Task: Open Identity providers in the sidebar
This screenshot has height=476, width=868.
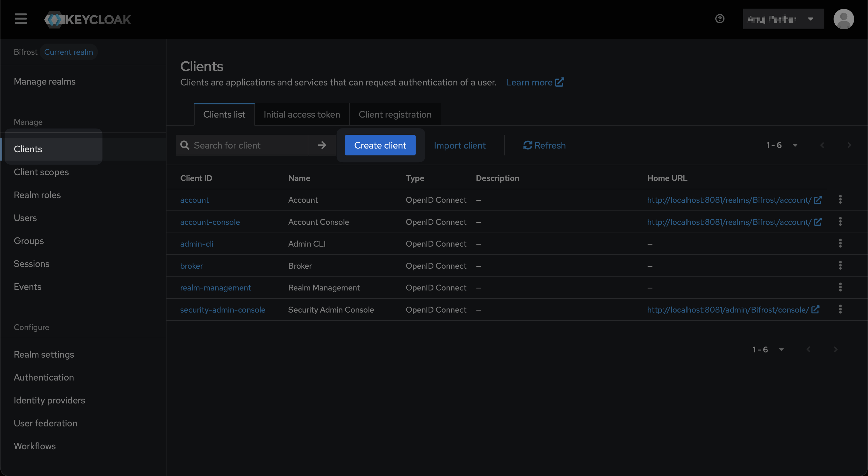Action: [x=49, y=400]
